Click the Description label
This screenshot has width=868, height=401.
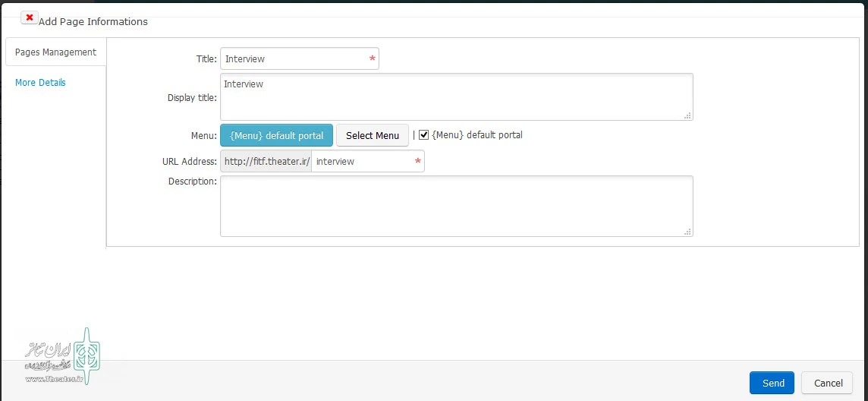[192, 181]
